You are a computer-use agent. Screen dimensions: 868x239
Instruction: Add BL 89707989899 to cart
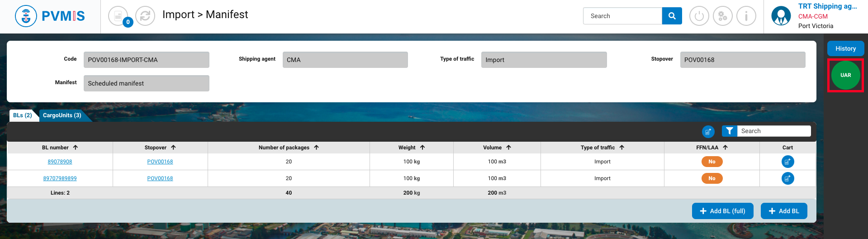click(x=787, y=178)
